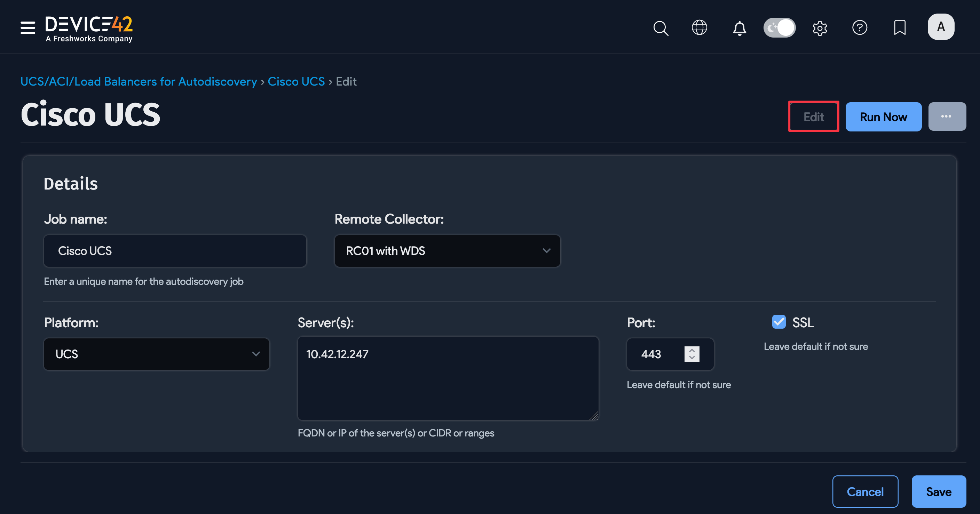Screen dimensions: 980x514
Task: Open the settings gear icon
Action: pos(820,28)
